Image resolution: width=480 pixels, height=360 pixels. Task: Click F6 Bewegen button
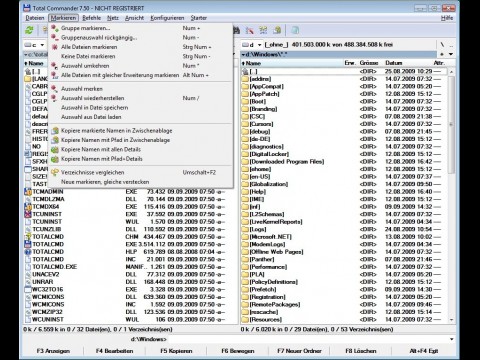click(238, 351)
